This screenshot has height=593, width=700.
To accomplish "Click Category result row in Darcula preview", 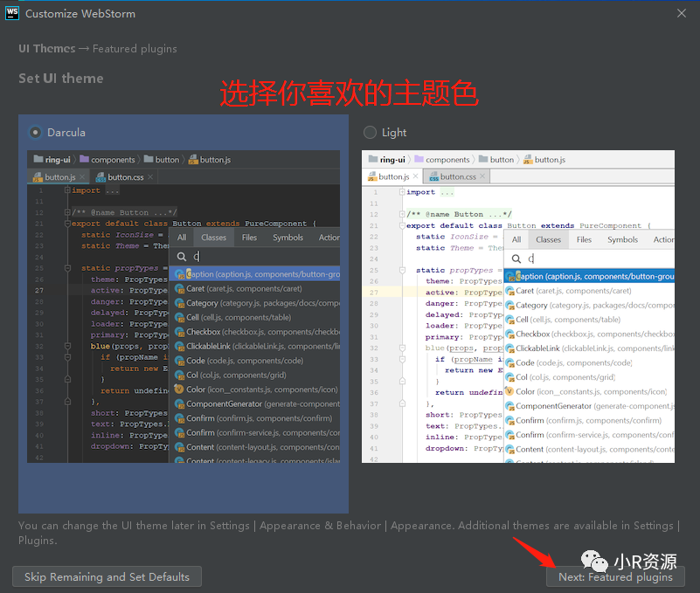I will coord(255,303).
